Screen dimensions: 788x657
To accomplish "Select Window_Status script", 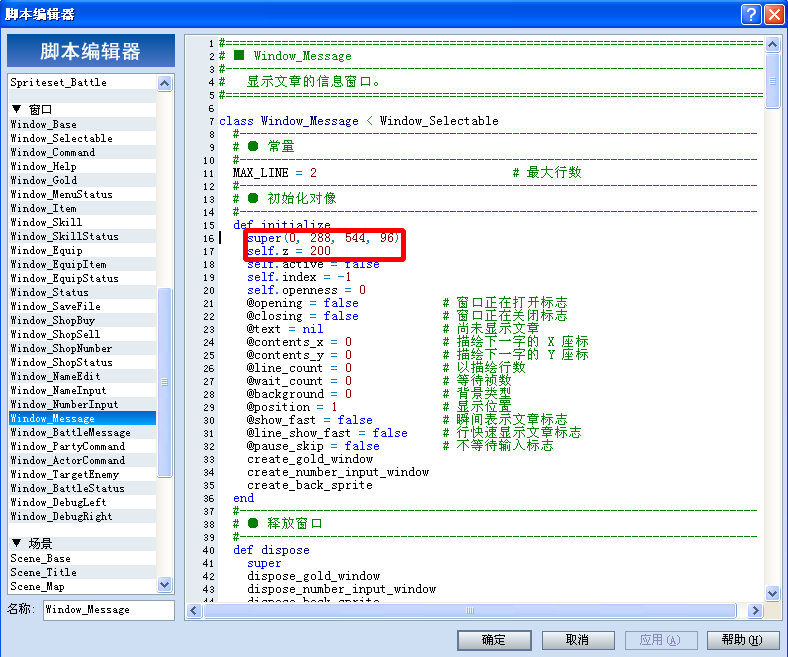I will tap(83, 293).
